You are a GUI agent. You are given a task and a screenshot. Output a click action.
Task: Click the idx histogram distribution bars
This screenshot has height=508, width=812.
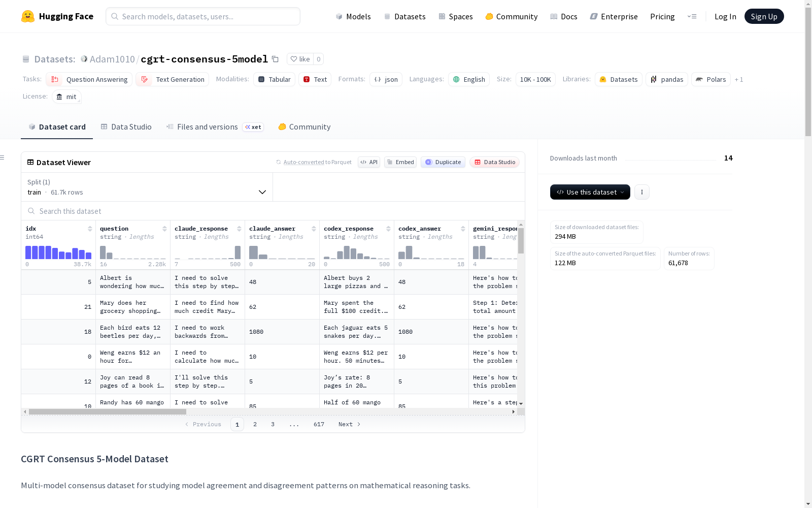coord(58,252)
